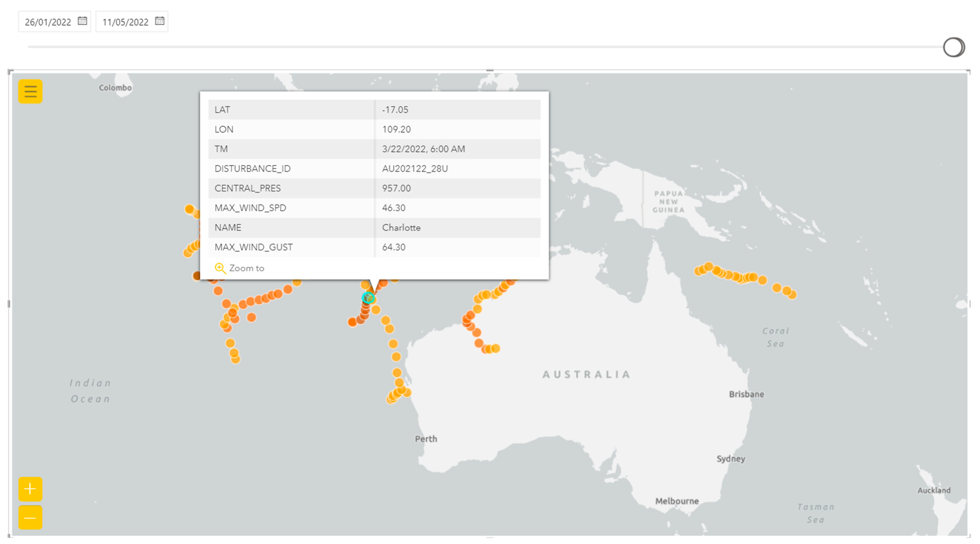Open the yellow hamburger menu button
Image resolution: width=980 pixels, height=544 pixels.
31,91
